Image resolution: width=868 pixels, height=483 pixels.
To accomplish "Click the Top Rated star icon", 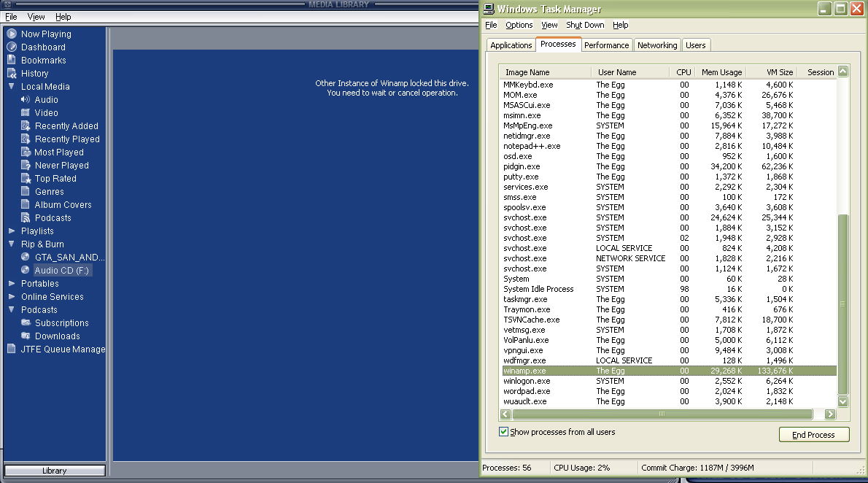I will pos(26,178).
